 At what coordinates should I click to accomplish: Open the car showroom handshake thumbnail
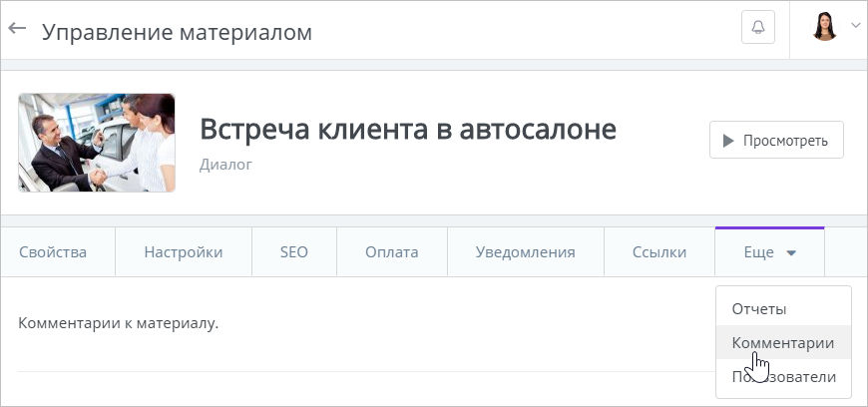[97, 143]
